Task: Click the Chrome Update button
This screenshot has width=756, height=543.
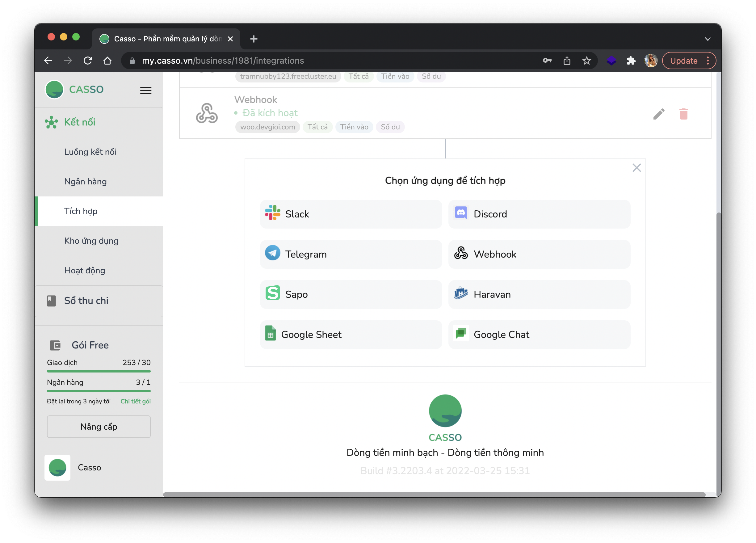Action: point(684,61)
